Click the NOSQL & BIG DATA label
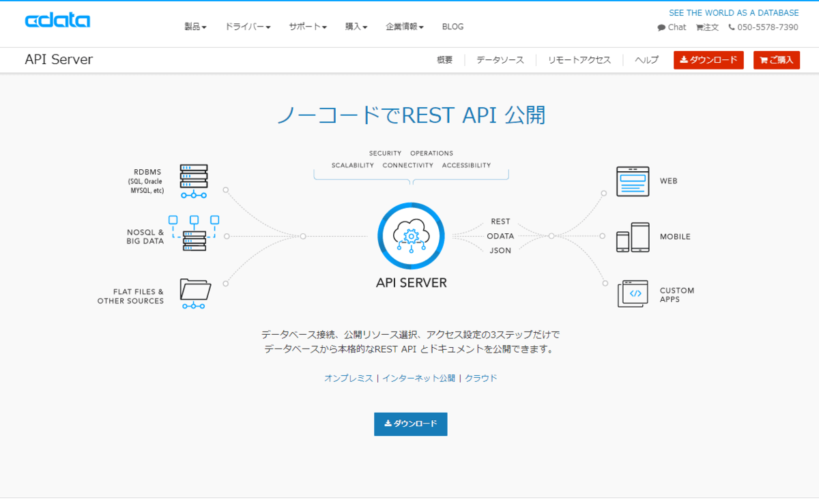 [145, 237]
